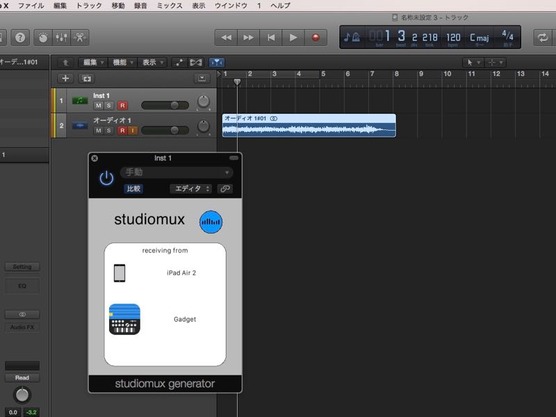This screenshot has width=556, height=417.
Task: Click the Inst 1 track volume slider
Action: point(165,105)
